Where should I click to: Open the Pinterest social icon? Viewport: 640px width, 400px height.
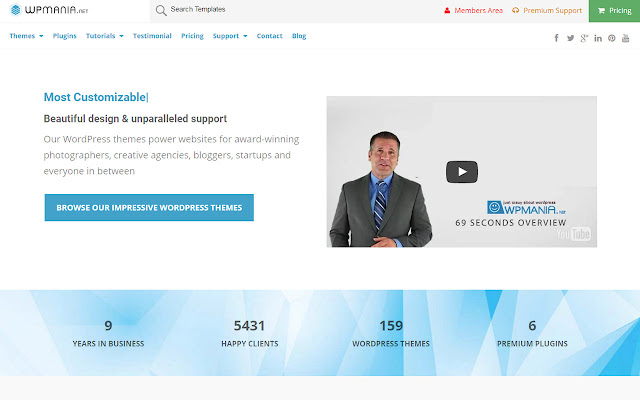pyautogui.click(x=611, y=38)
